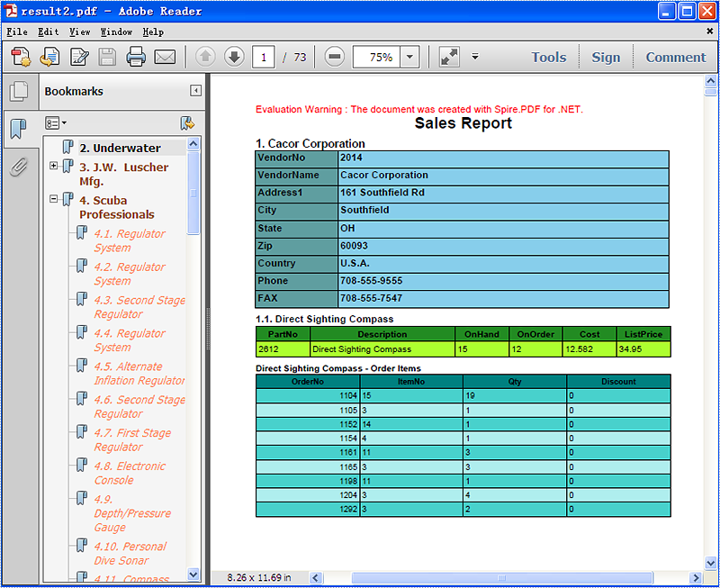This screenshot has height=588, width=720.
Task: Select the 4.1. Regulator System bookmark
Action: point(130,240)
